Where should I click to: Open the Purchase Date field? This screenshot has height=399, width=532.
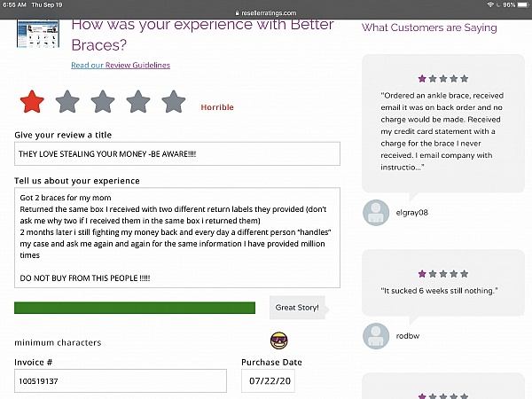(x=268, y=380)
